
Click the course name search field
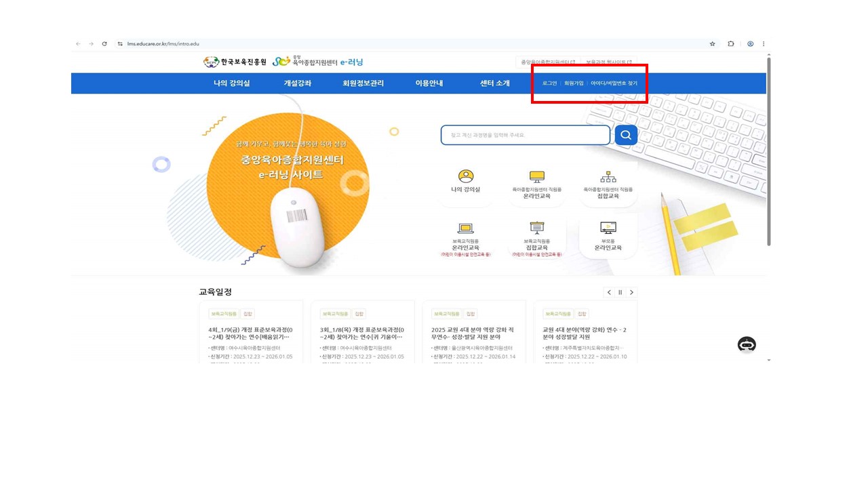tap(525, 135)
